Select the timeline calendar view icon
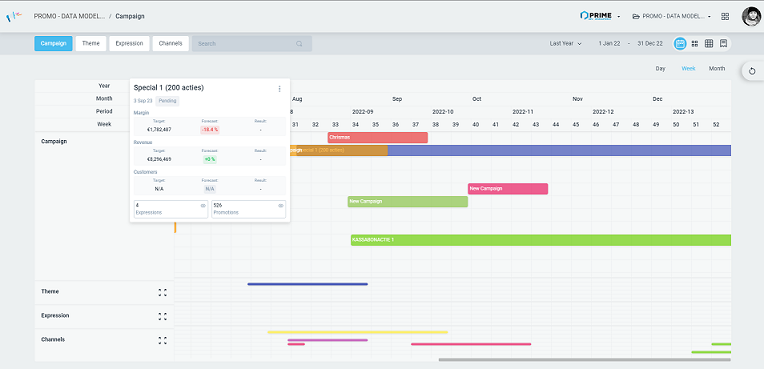Screen dimensions: 764x369 click(x=680, y=43)
